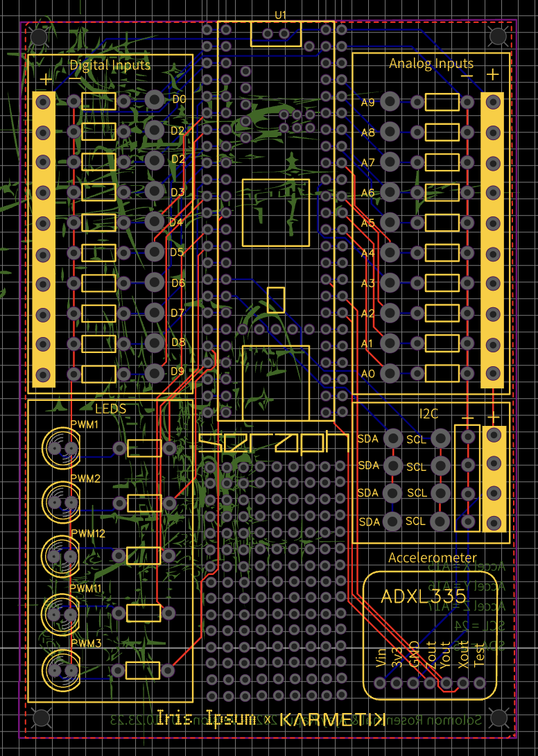
Task: Select the 'Vin' text on the accelerometer
Action: 381,658
